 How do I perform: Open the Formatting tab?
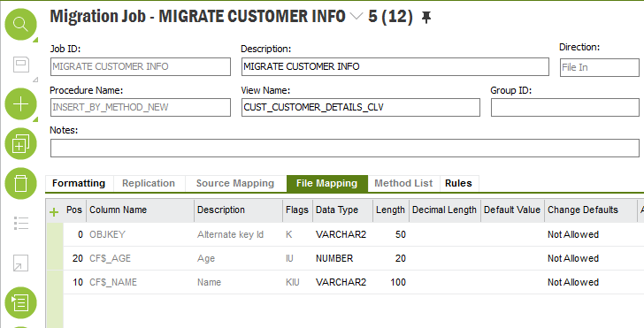coord(79,183)
